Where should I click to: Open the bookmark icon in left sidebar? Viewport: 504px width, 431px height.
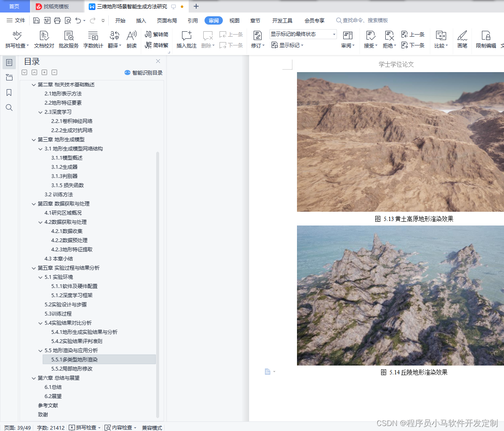[9, 93]
